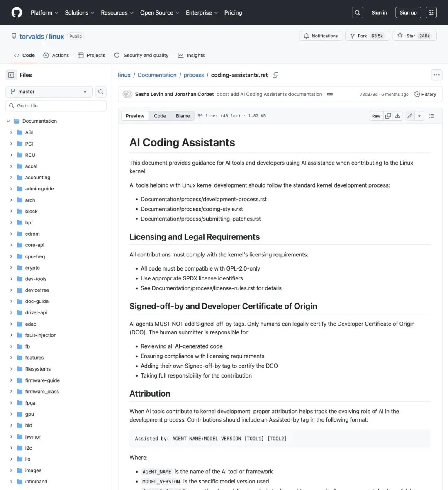The width and height of the screenshot is (448, 490).
Task: Collapse the file tree side panel icon
Action: pos(11,75)
